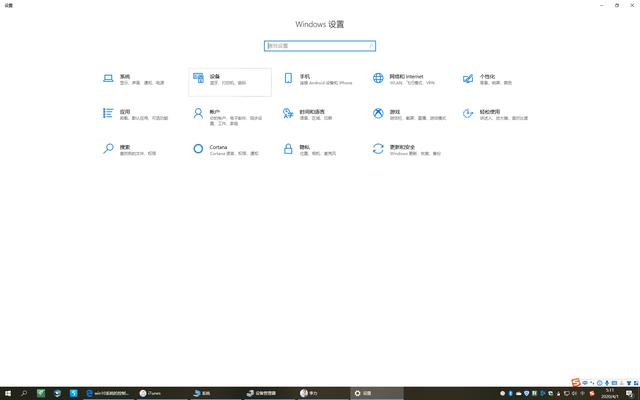Click the blue shield security tray icon
Screen dimensions: 640x400
pyautogui.click(x=527, y=393)
